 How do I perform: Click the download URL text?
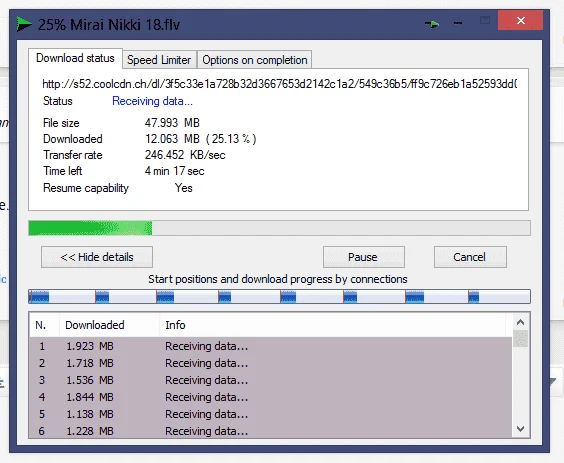coord(279,84)
